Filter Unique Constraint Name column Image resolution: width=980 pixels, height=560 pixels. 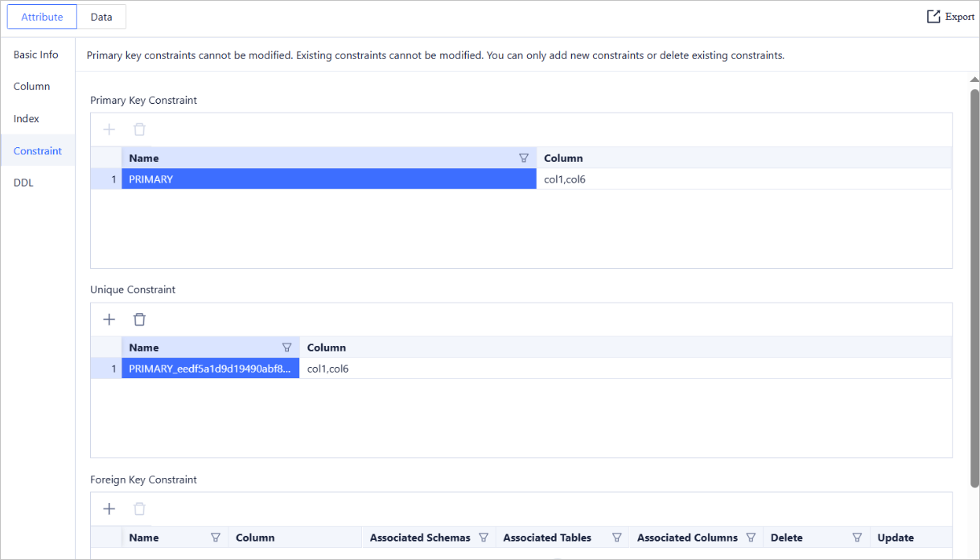287,348
